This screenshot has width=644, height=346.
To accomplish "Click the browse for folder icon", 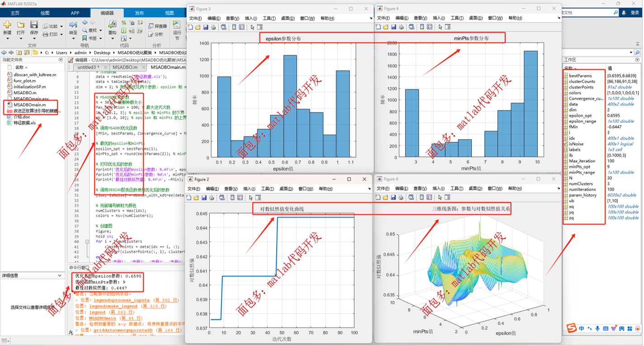I will click(27, 52).
